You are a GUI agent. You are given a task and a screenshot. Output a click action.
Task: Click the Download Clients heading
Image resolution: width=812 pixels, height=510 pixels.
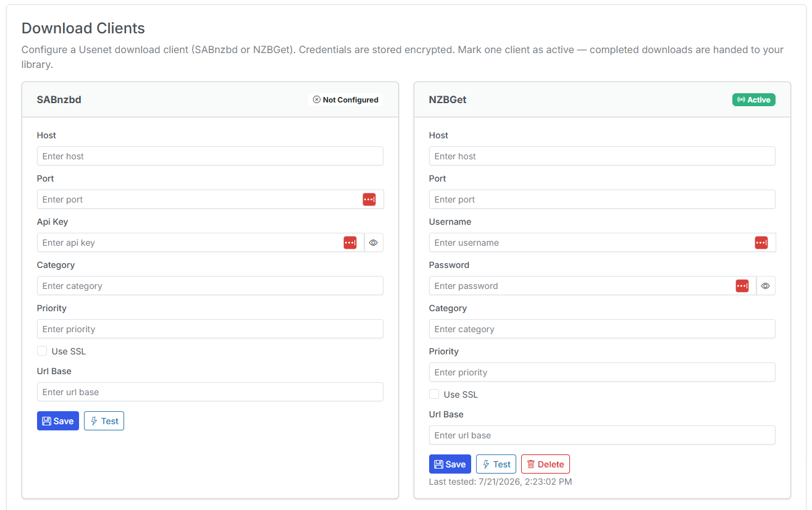click(x=83, y=28)
